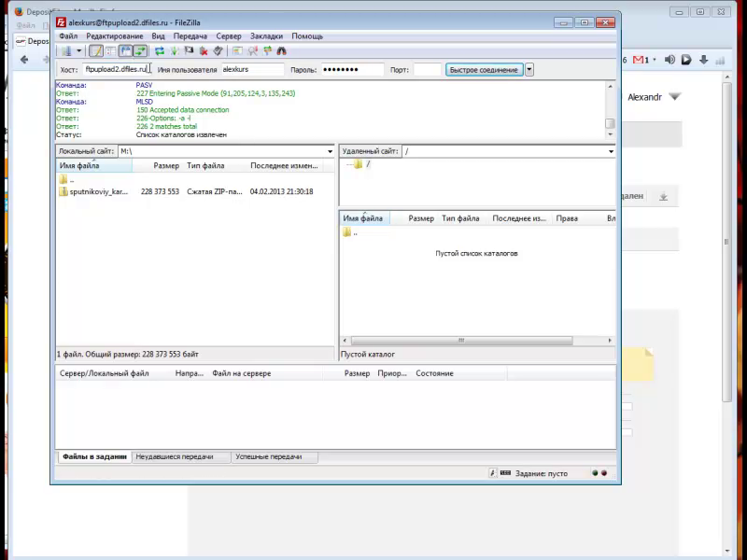Select the sputnikoviy_kar zip file row
The image size is (747, 560).
click(195, 191)
